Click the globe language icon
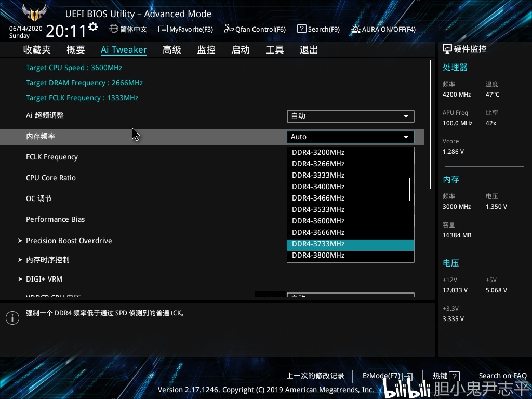This screenshot has height=399, width=532. coord(114,29)
